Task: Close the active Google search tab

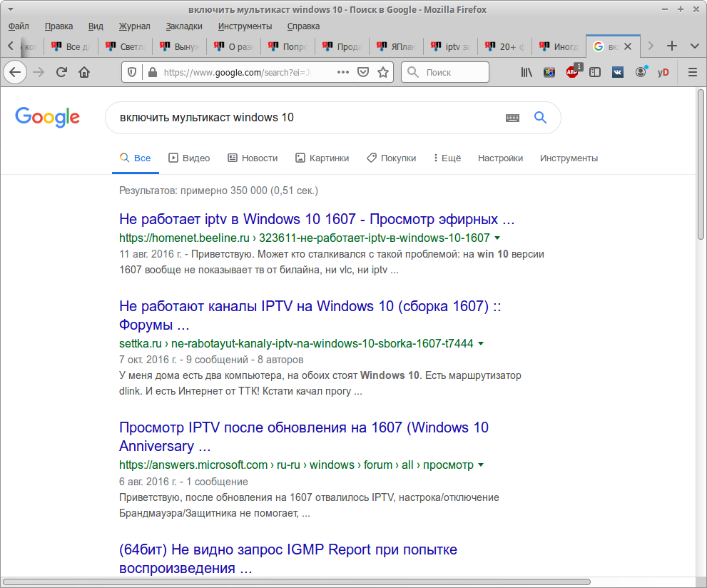Action: (x=628, y=46)
